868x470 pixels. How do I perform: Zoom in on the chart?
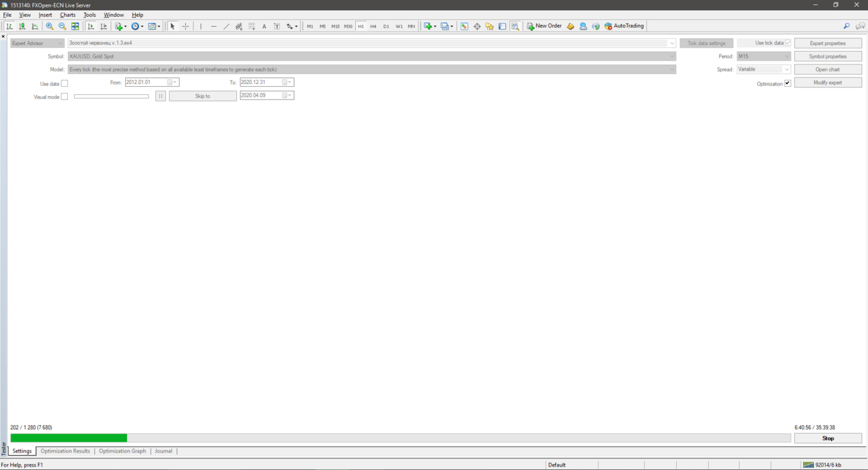50,26
